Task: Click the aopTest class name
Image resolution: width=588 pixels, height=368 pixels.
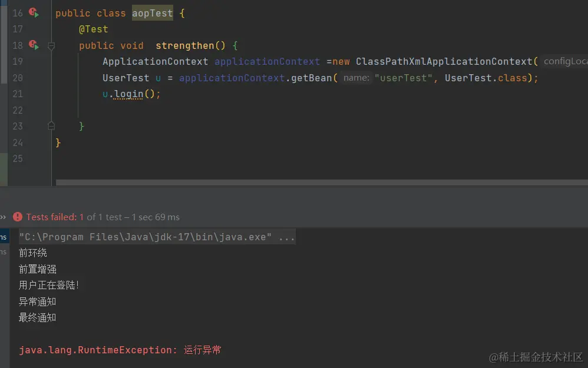Action: 152,13
